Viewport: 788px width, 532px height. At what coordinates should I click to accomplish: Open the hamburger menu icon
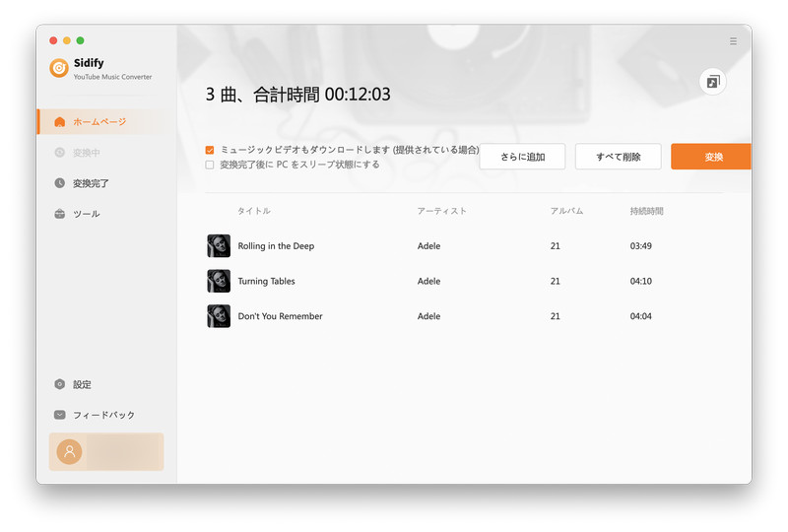tap(733, 41)
